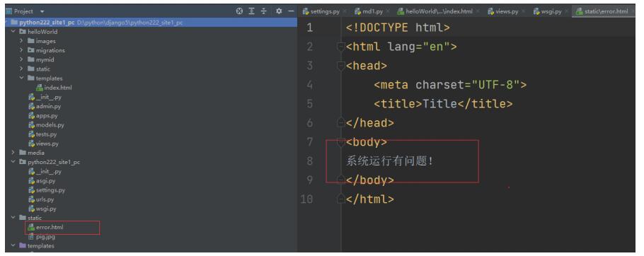Open __init__.py under python222_site1_pc package
The width and height of the screenshot is (644, 256).
pos(45,171)
